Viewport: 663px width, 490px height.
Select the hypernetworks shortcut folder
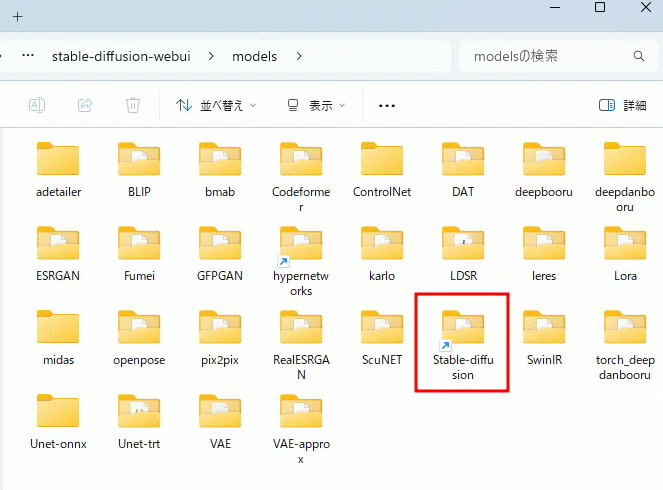point(301,261)
